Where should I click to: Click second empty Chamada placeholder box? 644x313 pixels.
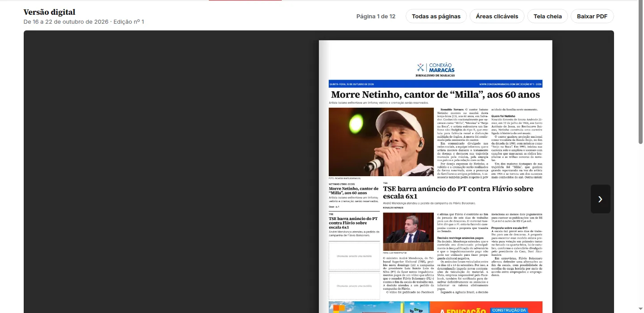pos(354,285)
